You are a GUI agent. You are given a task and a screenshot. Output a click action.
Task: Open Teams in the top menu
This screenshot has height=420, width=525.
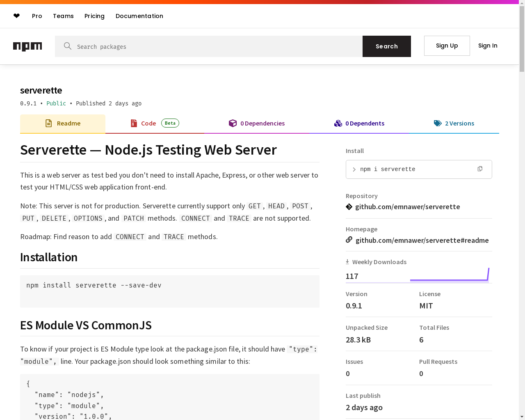63,16
